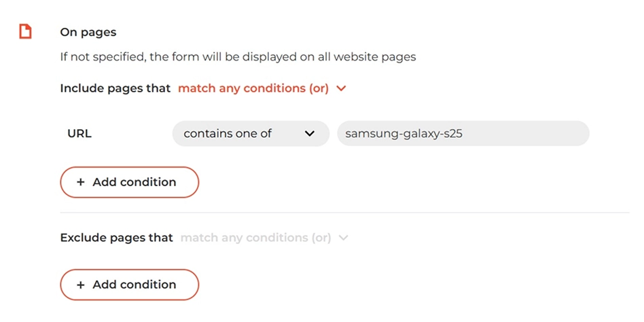Click the orange page icon beside On pages
The image size is (644, 322).
25,32
